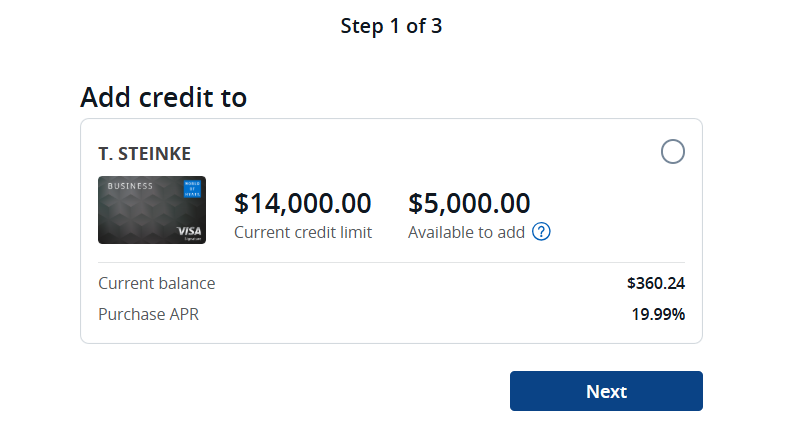785x439 pixels.
Task: Click the Next button
Action: (606, 391)
